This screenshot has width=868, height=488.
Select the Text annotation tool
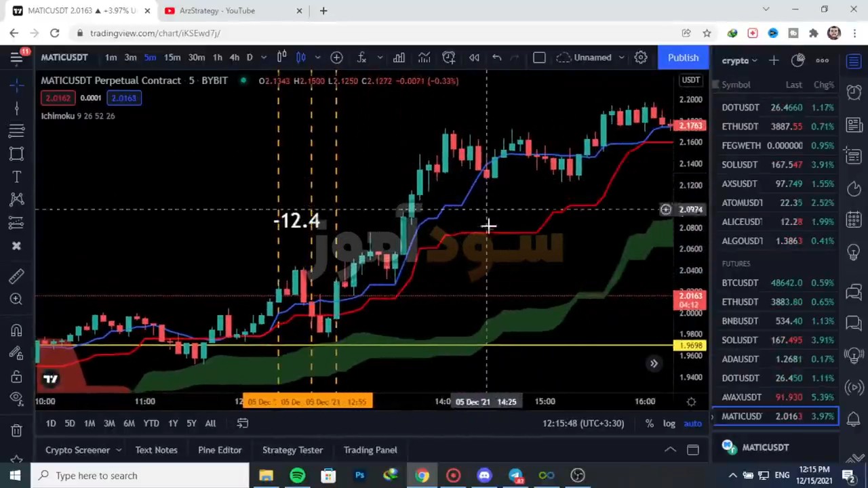click(17, 177)
